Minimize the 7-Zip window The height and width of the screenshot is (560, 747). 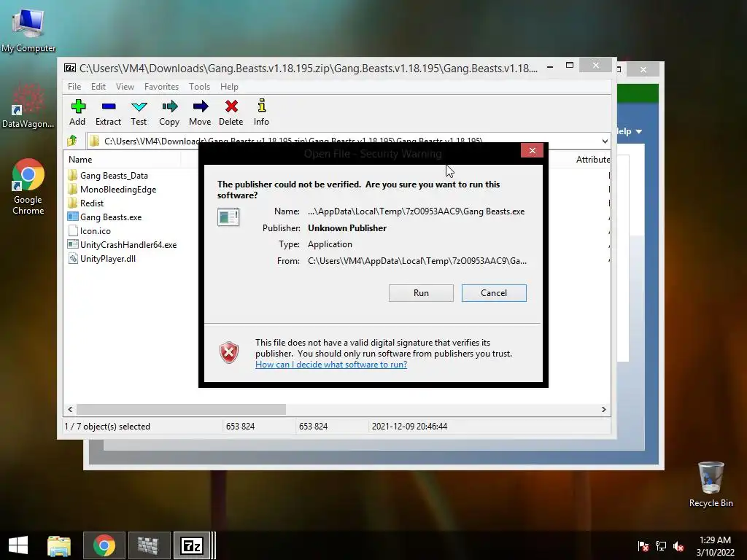coord(550,66)
